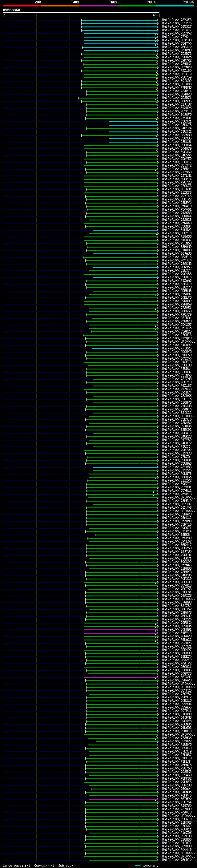Click the red ~20% identity legend segment
The image size is (197, 868).
click(x=22, y=6)
